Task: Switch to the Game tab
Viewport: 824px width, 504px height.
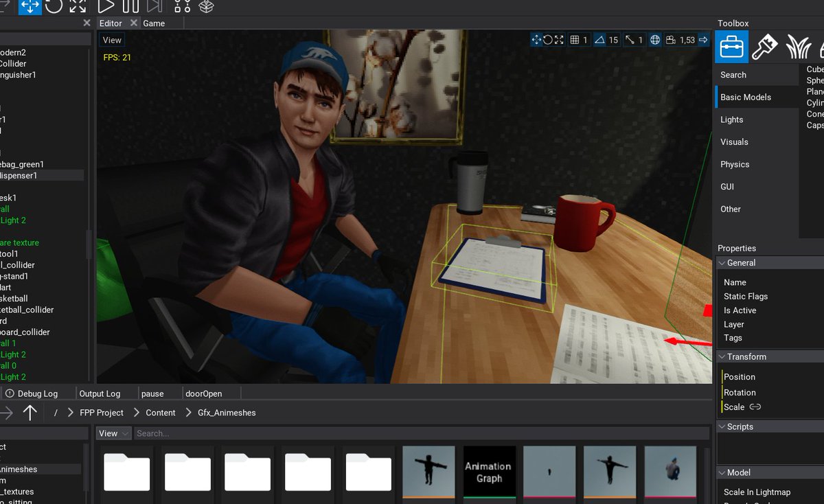Action: [154, 23]
